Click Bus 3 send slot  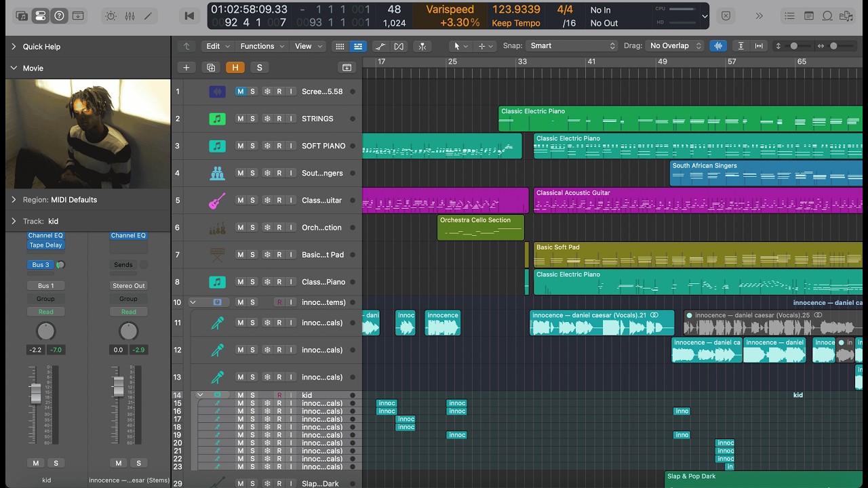tap(41, 265)
